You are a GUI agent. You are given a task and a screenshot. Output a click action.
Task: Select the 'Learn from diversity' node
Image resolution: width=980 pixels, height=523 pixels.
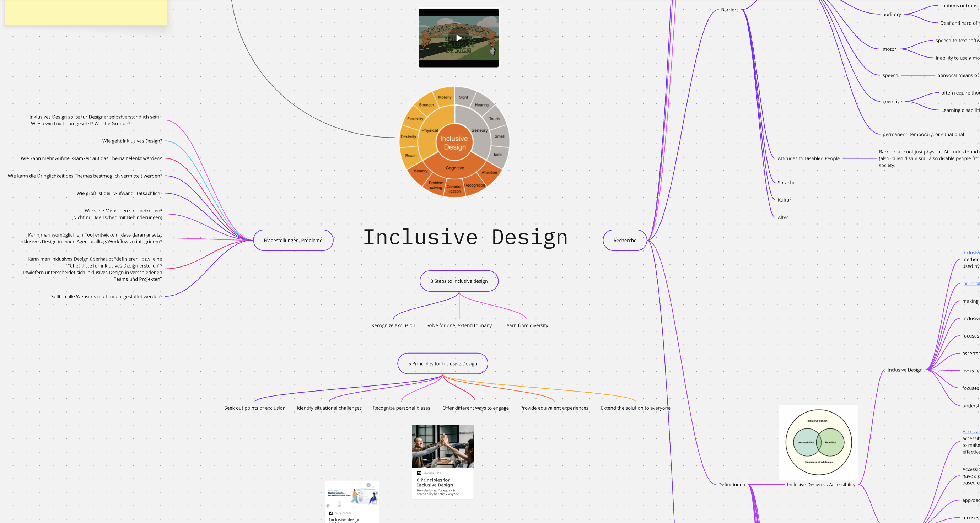(526, 325)
